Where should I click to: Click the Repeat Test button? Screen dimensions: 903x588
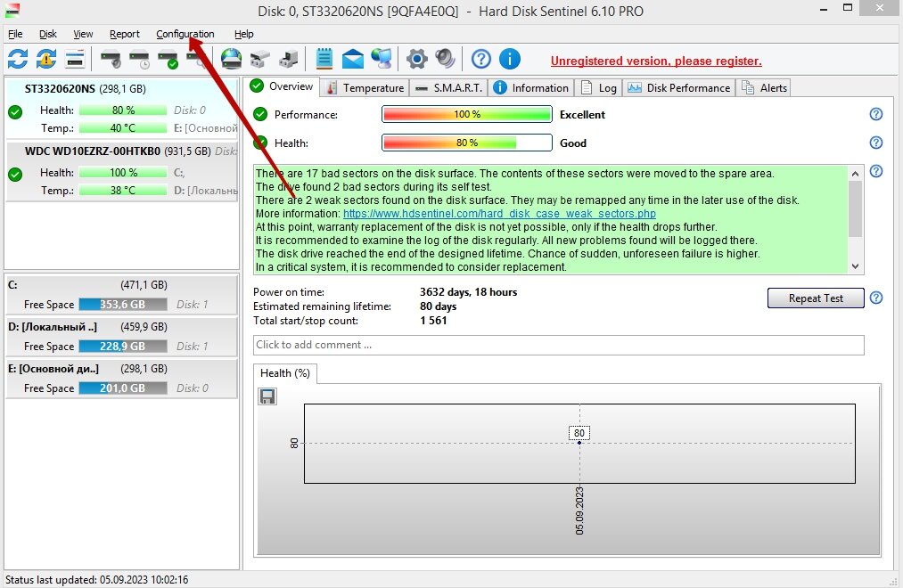coord(816,298)
